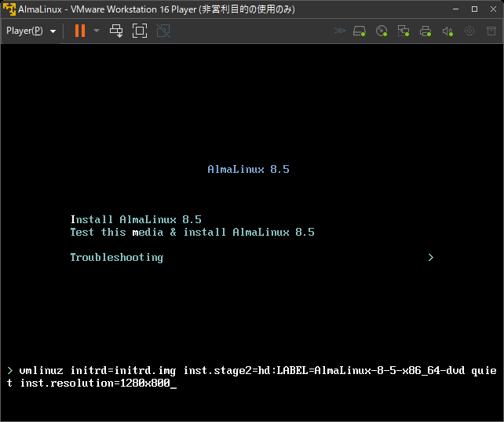Click the AlmaLinux 8.5 heading text
The height and width of the screenshot is (422, 504).
[x=248, y=169]
